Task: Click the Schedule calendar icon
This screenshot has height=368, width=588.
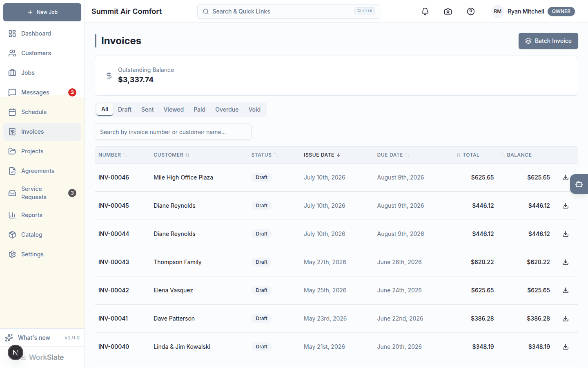Action: point(12,112)
